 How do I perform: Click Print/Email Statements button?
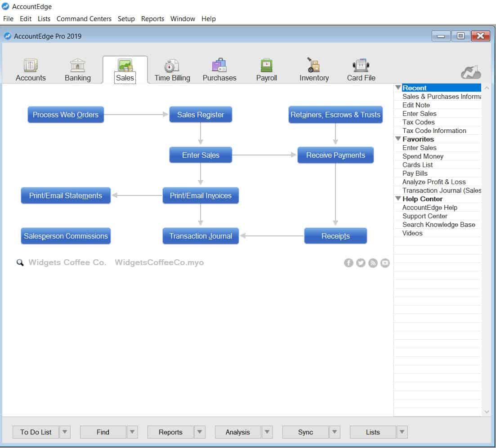(x=66, y=195)
